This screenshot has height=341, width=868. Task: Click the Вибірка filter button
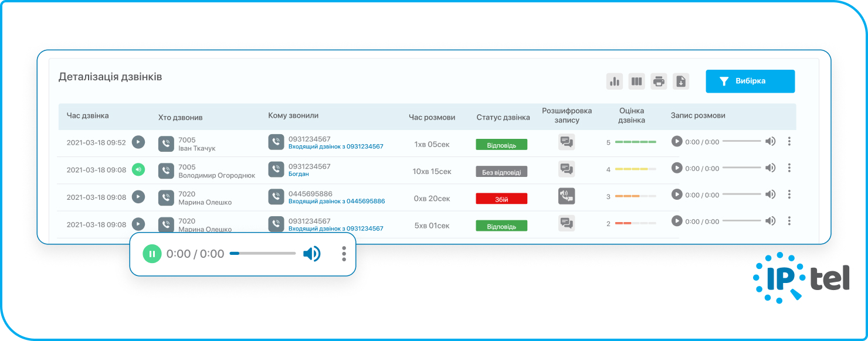pos(750,81)
